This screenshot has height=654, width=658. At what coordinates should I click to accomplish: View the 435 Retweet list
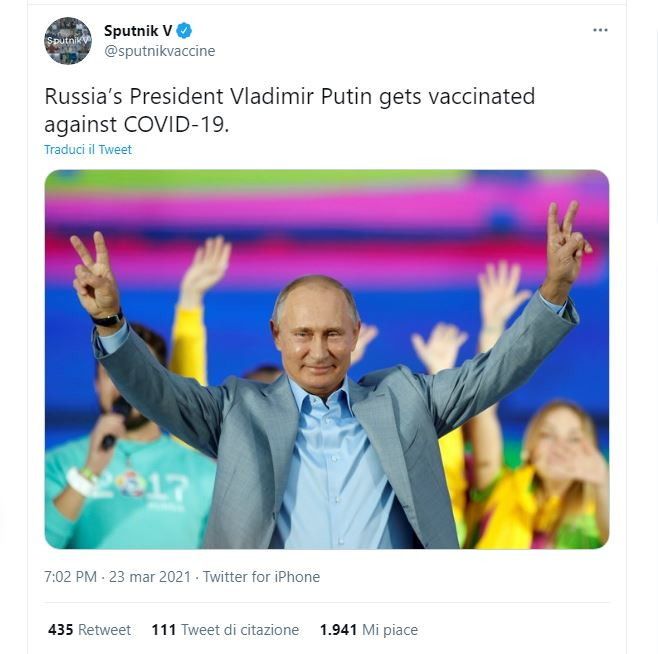[x=90, y=630]
